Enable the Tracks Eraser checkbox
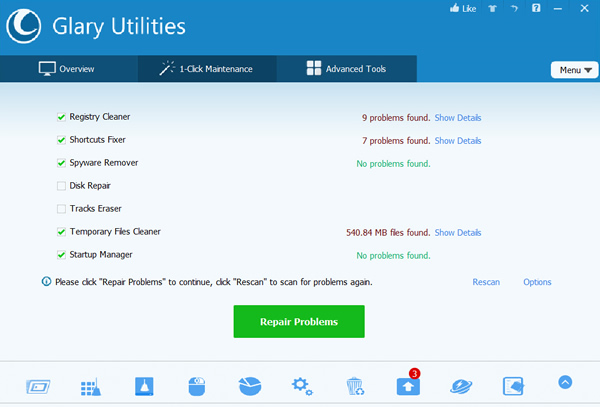The height and width of the screenshot is (407, 600). pos(61,209)
